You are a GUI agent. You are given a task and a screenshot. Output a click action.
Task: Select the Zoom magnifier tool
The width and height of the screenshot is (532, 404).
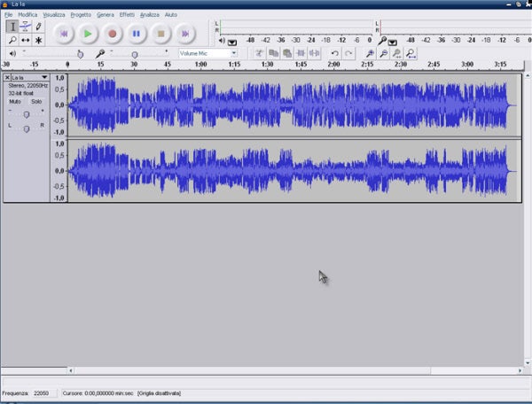pyautogui.click(x=12, y=40)
